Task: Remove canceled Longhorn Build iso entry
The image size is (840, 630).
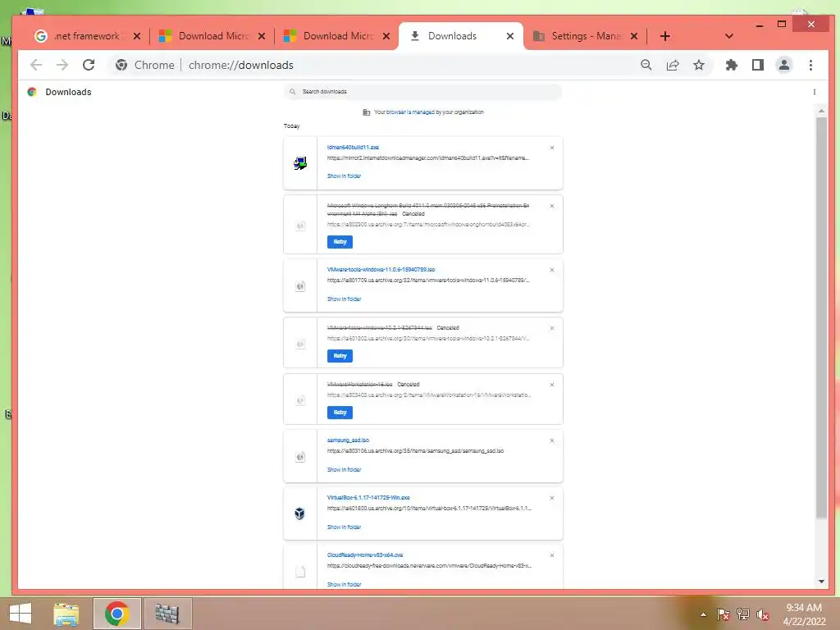Action: tap(552, 206)
